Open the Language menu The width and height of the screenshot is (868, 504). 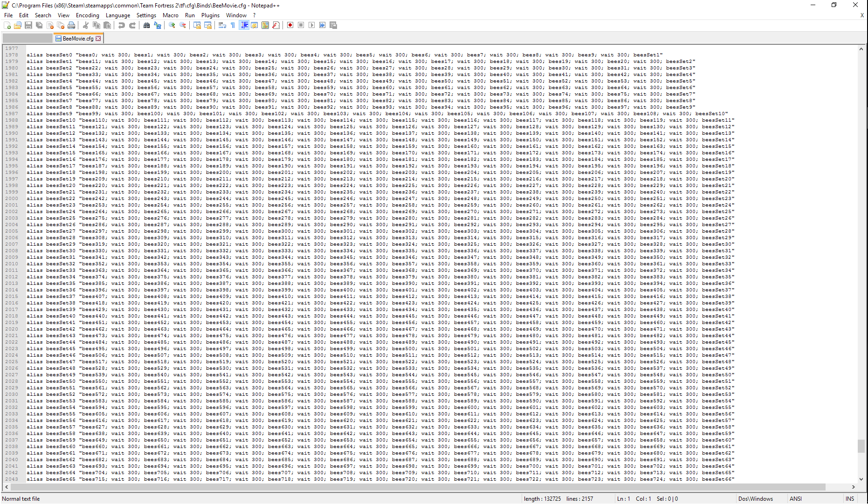(x=117, y=15)
